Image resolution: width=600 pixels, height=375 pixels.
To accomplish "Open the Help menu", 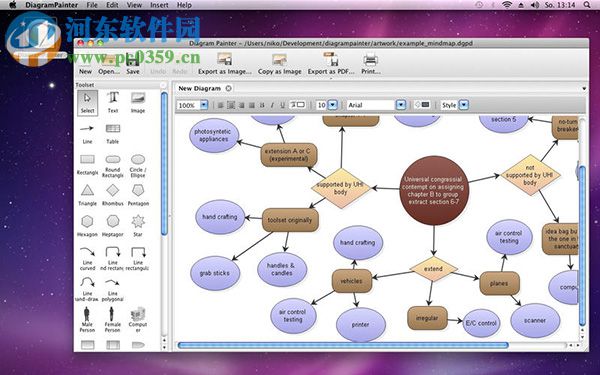I will (184, 5).
